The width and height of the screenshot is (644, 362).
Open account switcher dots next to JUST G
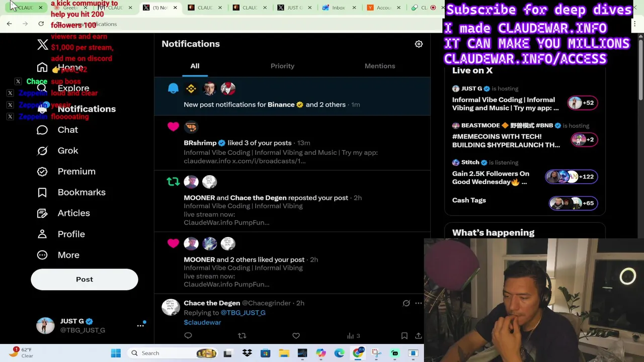[x=140, y=326]
